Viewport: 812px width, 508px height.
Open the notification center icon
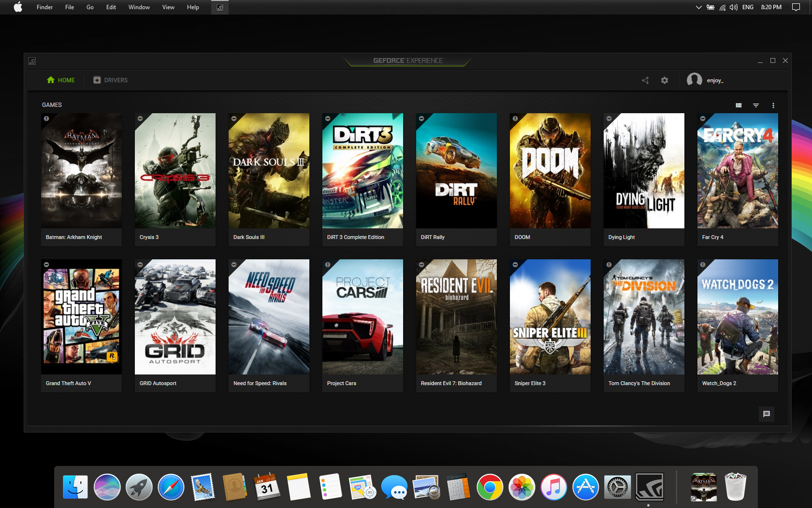point(796,7)
